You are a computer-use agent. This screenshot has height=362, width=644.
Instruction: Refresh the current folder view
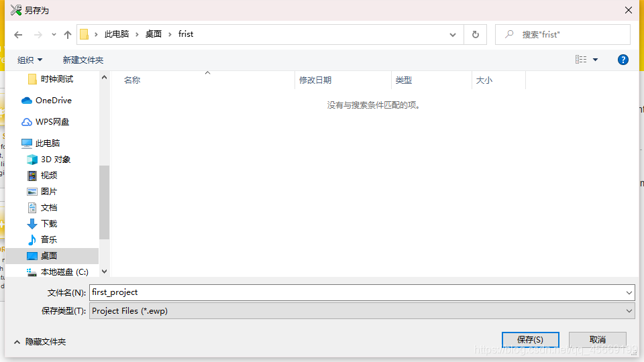pos(475,34)
